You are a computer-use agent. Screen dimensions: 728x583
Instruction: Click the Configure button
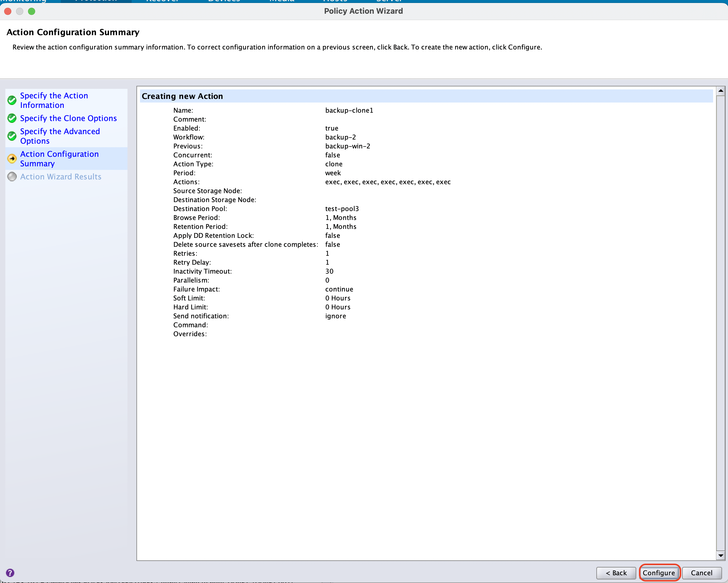pyautogui.click(x=659, y=573)
